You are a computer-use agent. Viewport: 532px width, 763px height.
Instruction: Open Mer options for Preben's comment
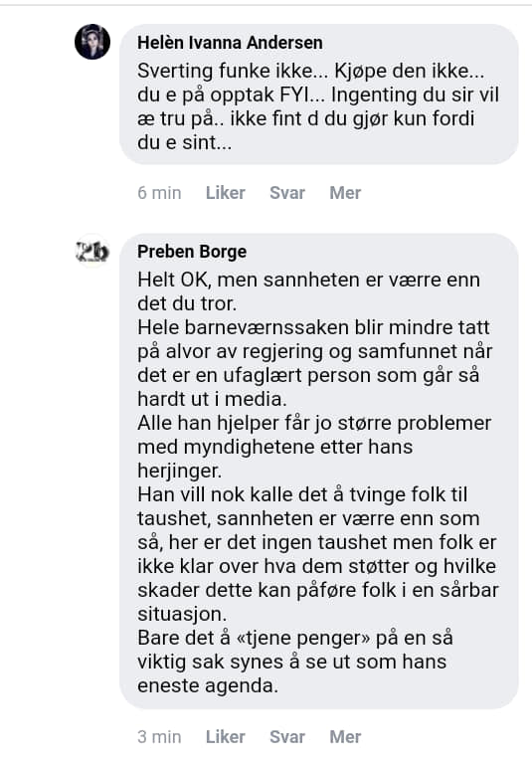(345, 737)
